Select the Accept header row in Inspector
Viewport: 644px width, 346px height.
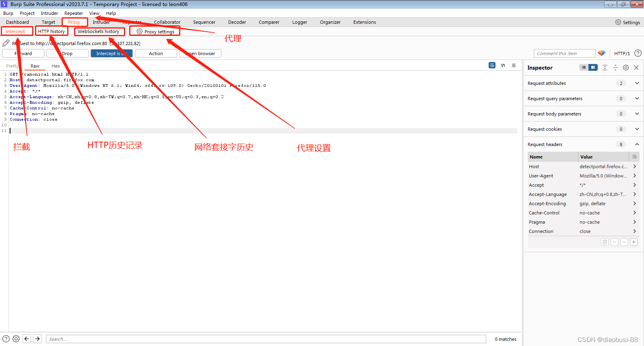(583, 185)
